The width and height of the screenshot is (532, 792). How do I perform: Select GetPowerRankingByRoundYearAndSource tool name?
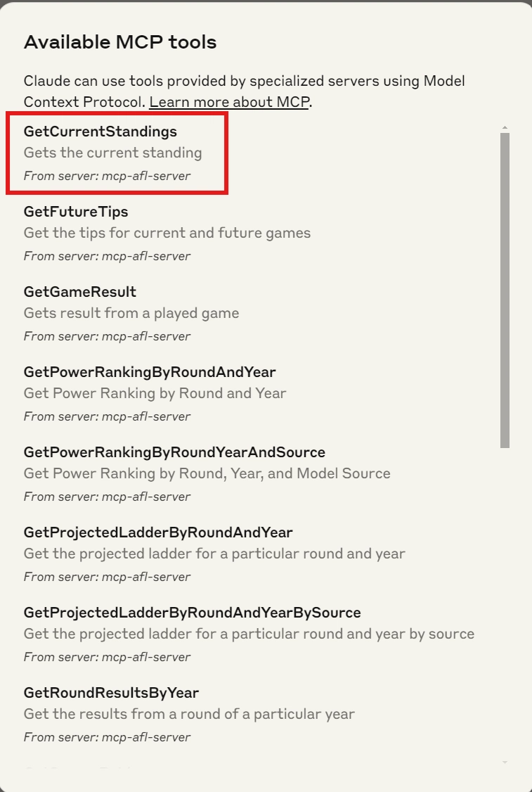[x=174, y=452]
